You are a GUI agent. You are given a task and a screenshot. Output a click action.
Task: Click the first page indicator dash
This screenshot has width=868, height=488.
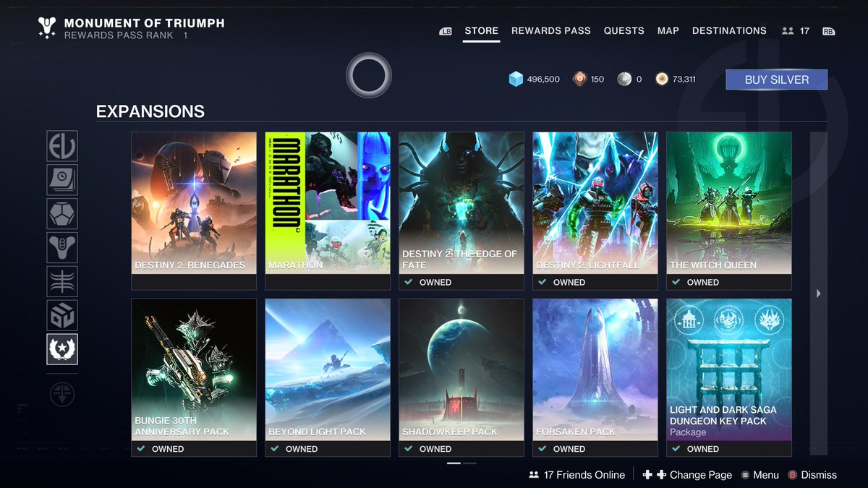(454, 463)
